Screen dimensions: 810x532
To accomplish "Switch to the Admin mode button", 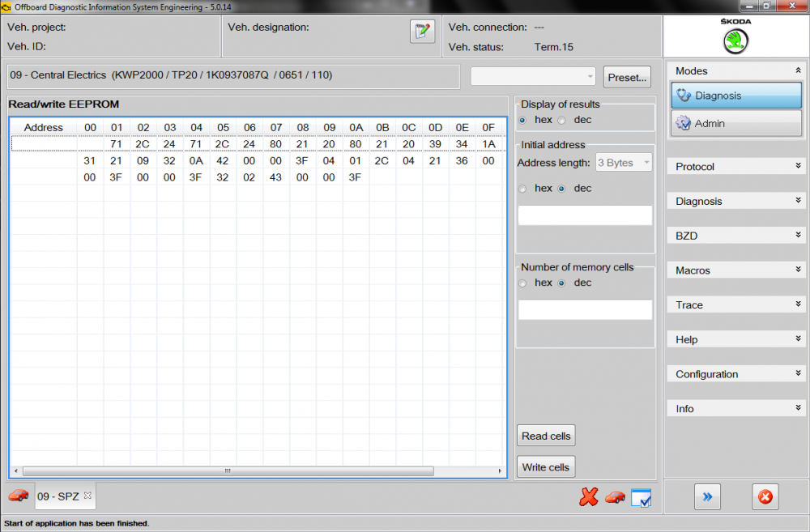I will [x=736, y=123].
